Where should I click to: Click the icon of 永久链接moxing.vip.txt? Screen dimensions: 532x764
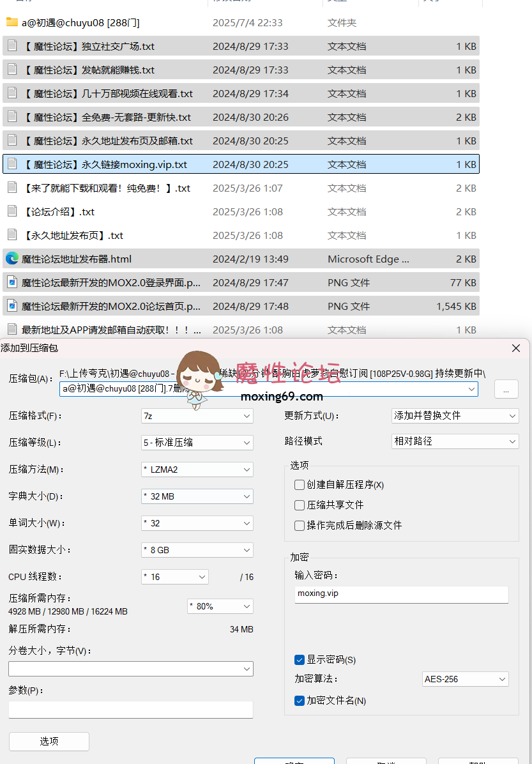[x=12, y=164]
